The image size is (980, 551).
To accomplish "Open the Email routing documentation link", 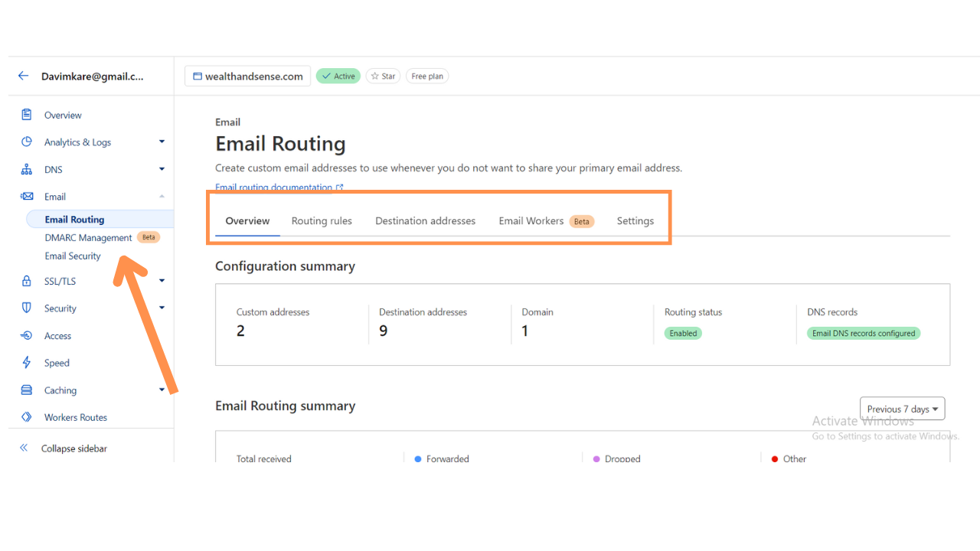I will pos(276,187).
